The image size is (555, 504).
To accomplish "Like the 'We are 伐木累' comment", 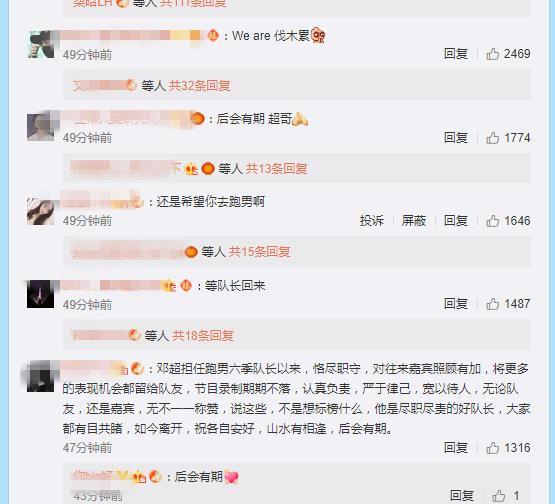I will point(492,54).
